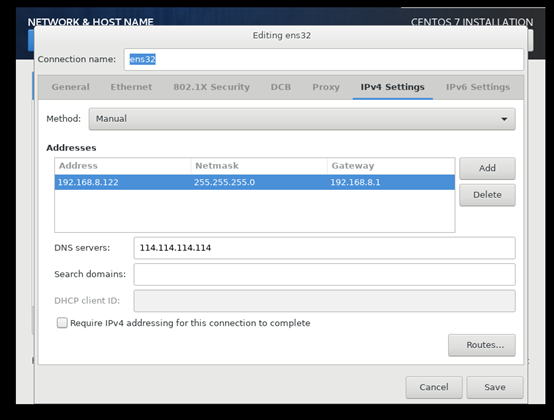Click the Search domains input field
Screen dimensions: 554x420
(x=324, y=274)
